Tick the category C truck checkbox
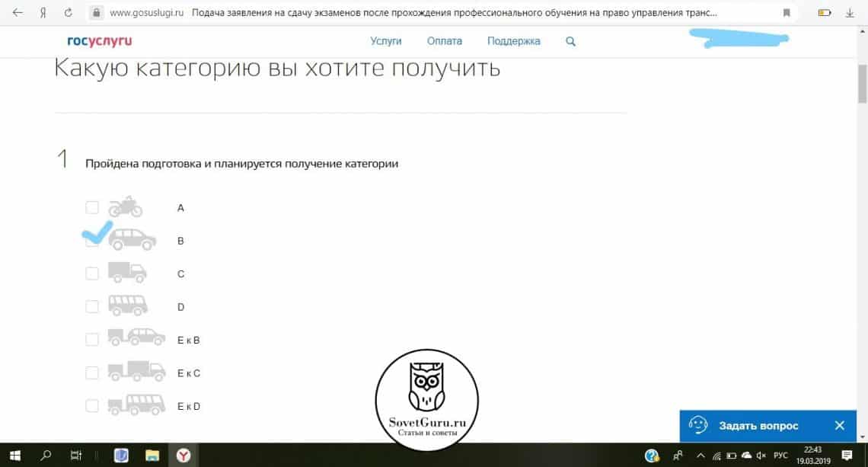The image size is (868, 467). point(92,273)
